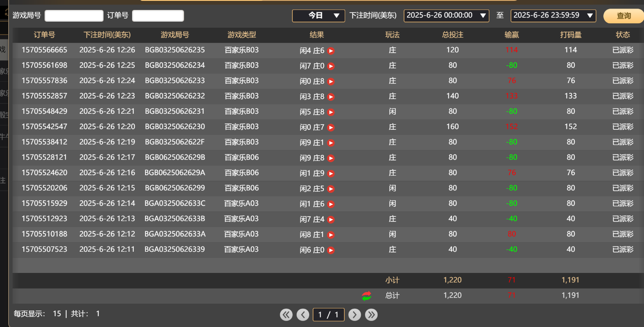Play replay for order 15705515929
Image resolution: width=644 pixels, height=327 pixels.
coord(331,204)
